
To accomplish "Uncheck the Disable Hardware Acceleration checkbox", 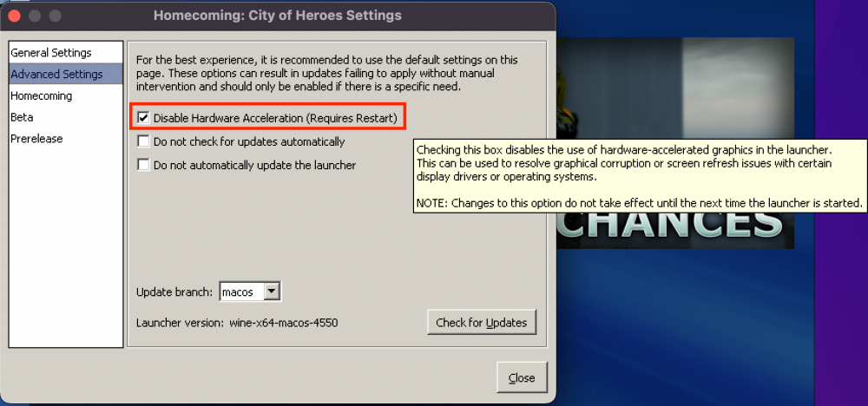I will tap(143, 118).
